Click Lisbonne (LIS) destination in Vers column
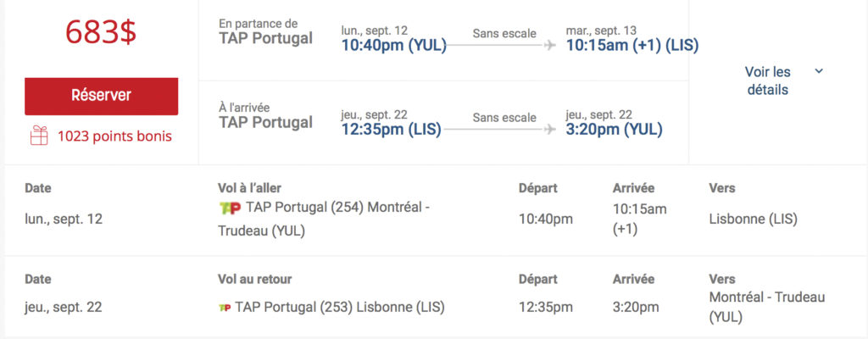The height and width of the screenshot is (339, 868). tap(753, 219)
